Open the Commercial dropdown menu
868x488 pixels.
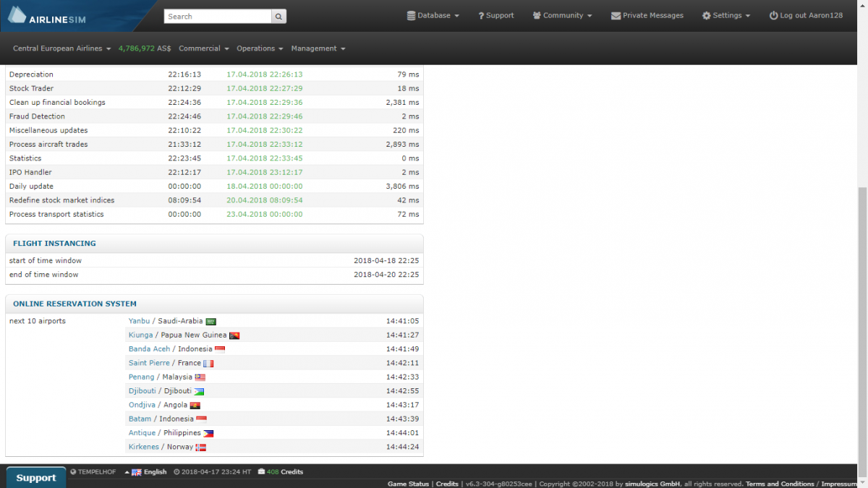tap(204, 48)
